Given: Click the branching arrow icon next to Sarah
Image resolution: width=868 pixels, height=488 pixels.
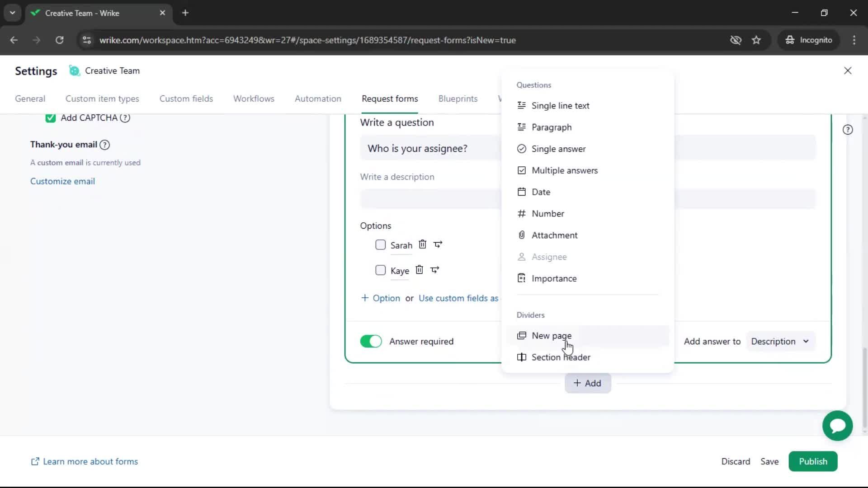Looking at the screenshot, I should (438, 244).
